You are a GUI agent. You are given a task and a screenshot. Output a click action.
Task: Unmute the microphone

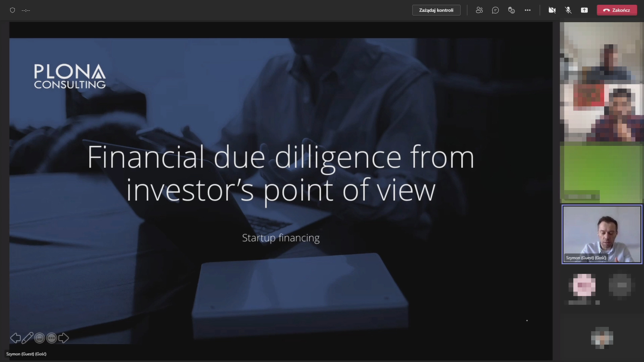pyautogui.click(x=568, y=10)
